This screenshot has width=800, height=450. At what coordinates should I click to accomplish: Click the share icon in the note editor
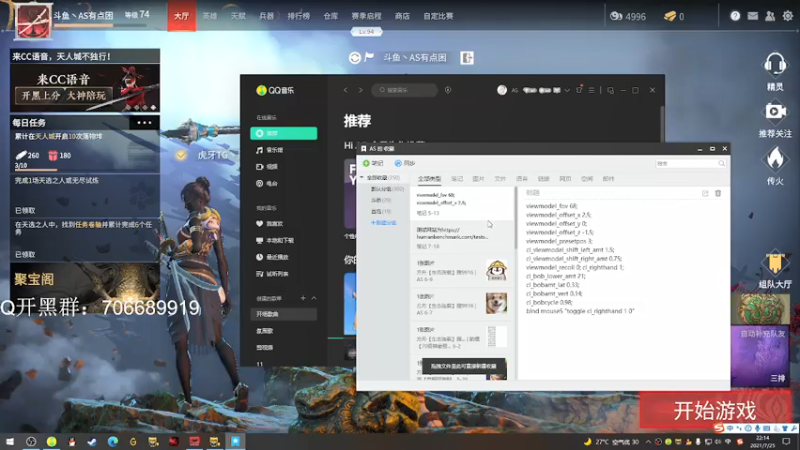click(x=705, y=193)
